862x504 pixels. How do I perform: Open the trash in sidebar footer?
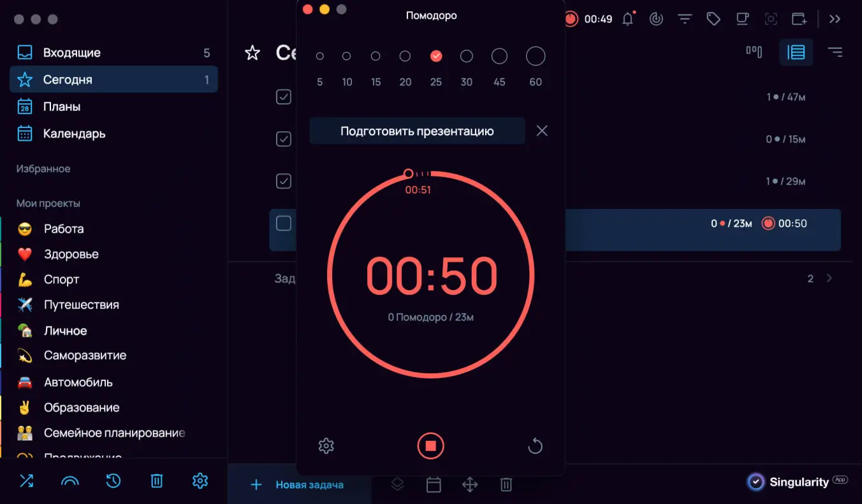point(156,481)
